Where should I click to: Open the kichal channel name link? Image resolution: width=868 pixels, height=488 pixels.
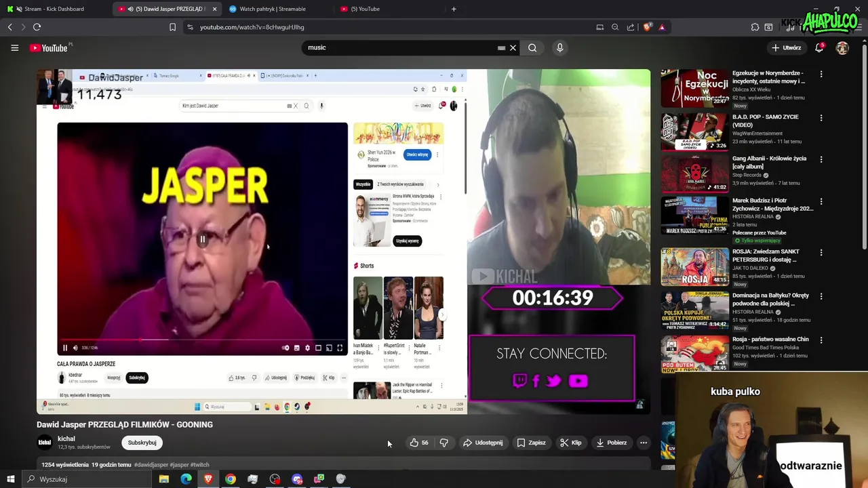pyautogui.click(x=66, y=439)
